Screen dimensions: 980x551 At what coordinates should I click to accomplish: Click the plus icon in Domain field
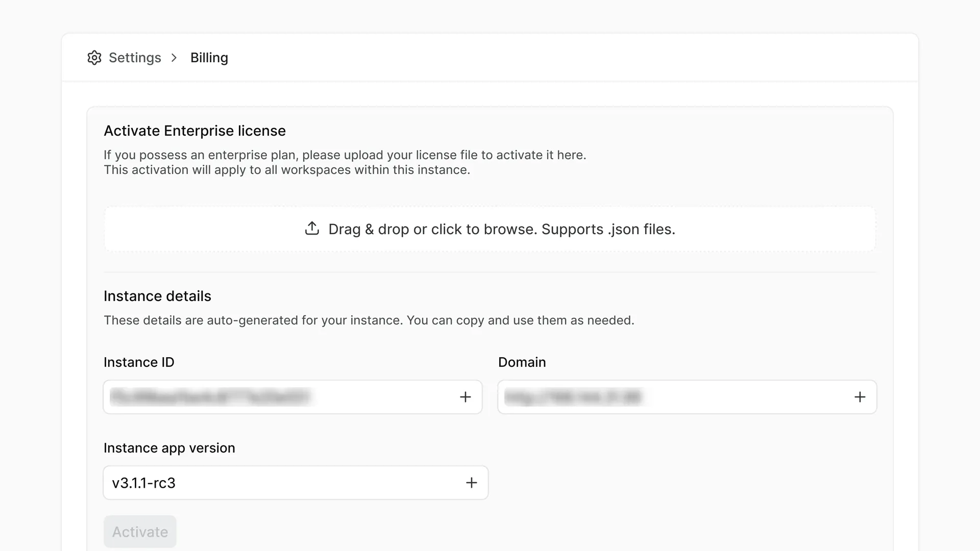pos(860,397)
